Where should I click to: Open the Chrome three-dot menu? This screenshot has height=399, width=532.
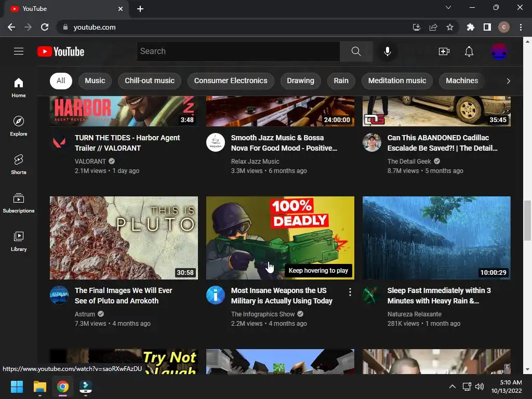coord(521,27)
